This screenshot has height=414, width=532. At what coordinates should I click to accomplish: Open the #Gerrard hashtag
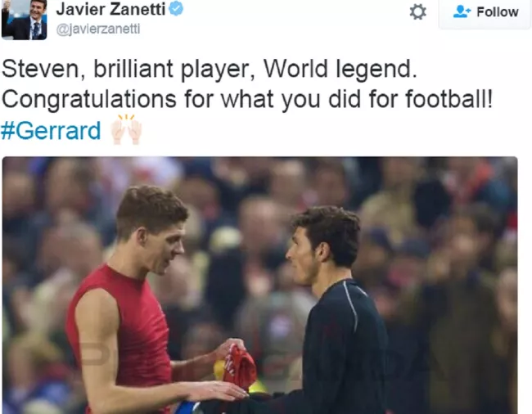51,131
